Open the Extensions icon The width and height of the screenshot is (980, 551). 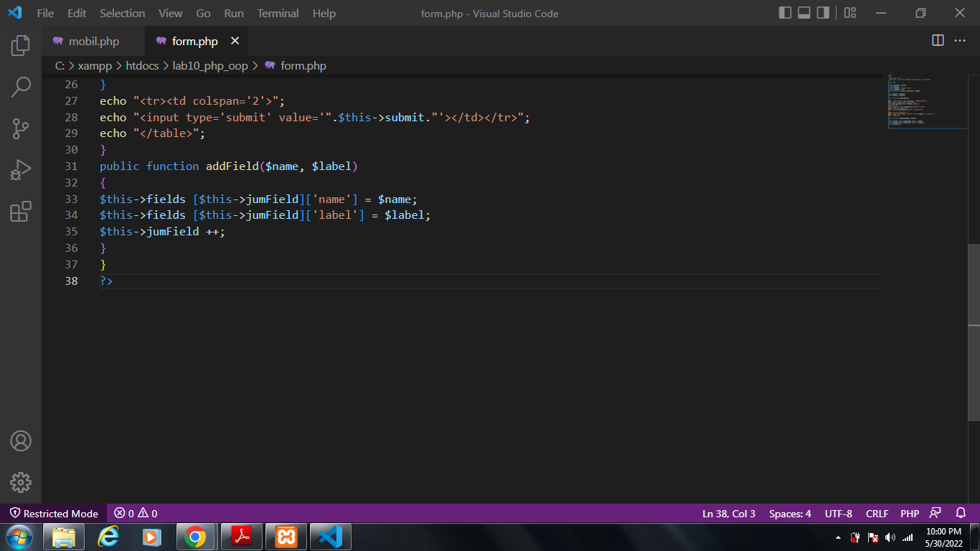coord(19,211)
